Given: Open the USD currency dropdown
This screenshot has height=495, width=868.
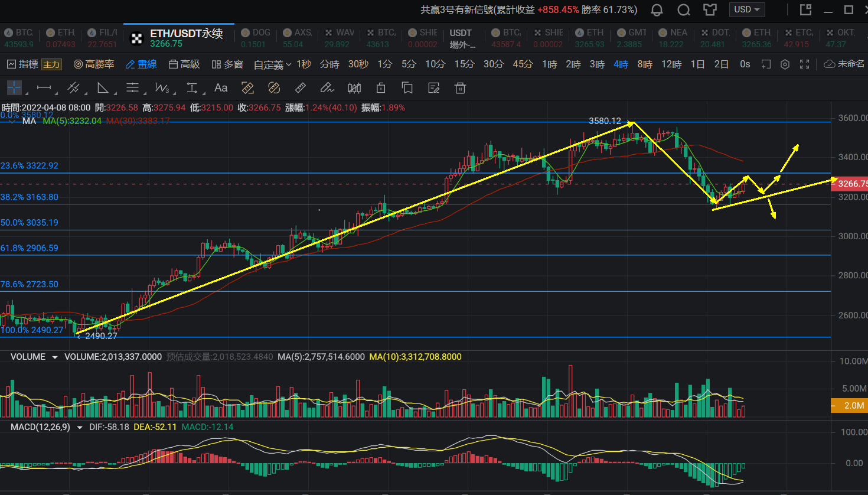Looking at the screenshot, I should (x=747, y=9).
